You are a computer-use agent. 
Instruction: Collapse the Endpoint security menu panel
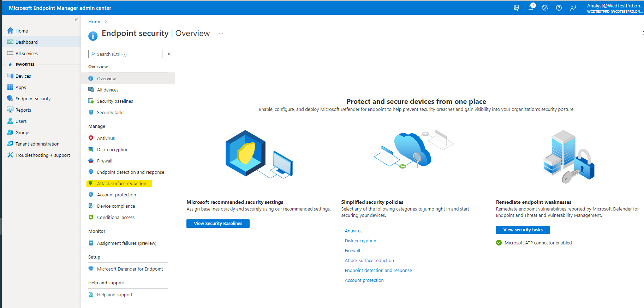(169, 54)
